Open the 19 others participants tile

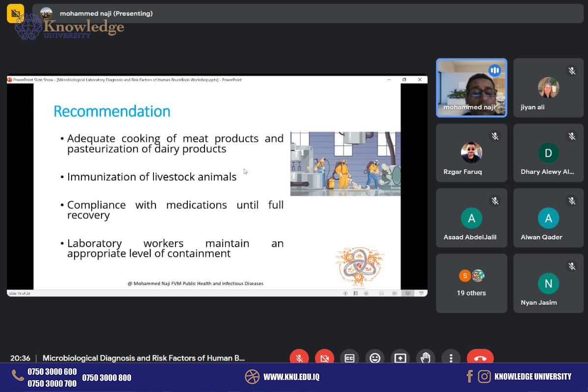471,283
